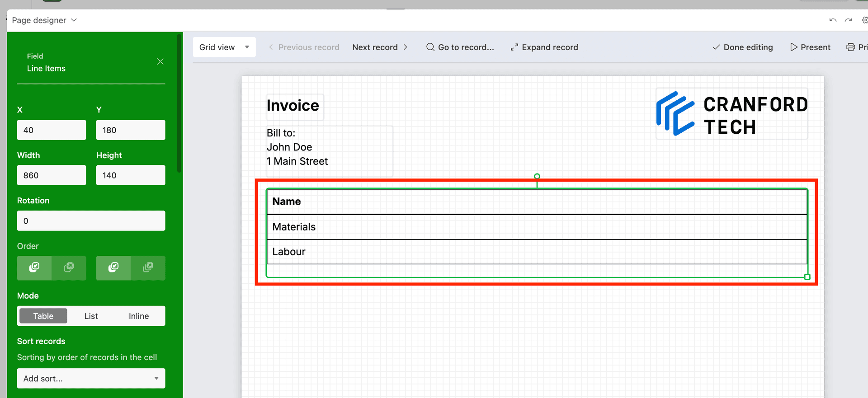The width and height of the screenshot is (868, 398).
Task: Start Present mode
Action: tap(810, 47)
